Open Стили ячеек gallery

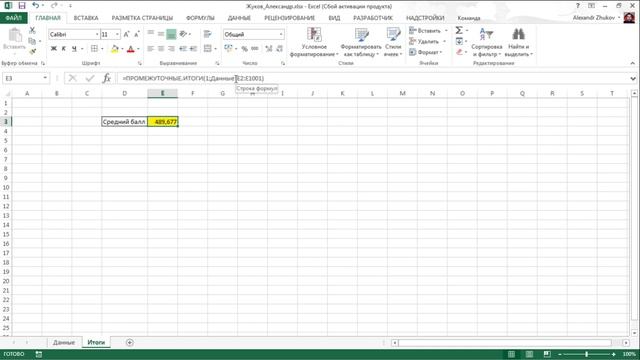pos(393,42)
